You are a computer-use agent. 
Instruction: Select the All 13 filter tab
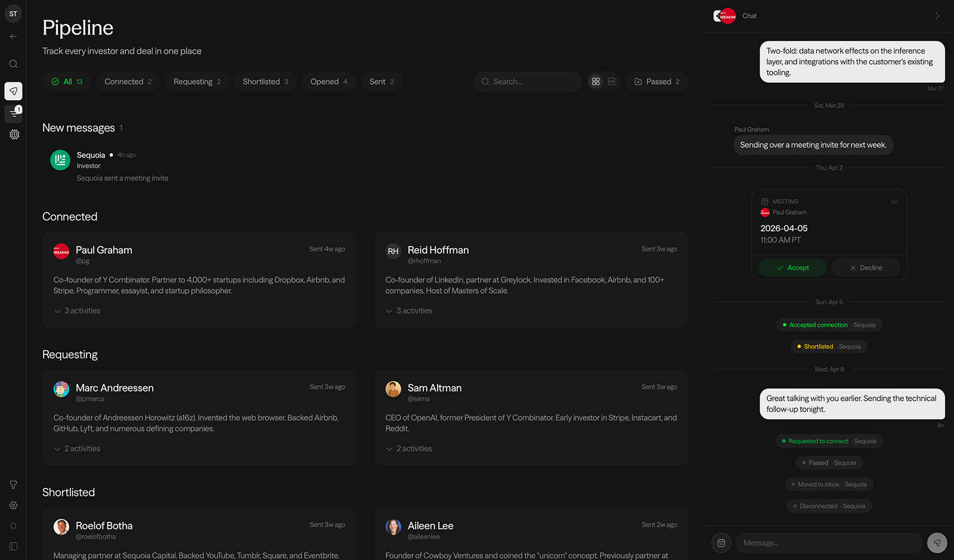click(x=67, y=82)
